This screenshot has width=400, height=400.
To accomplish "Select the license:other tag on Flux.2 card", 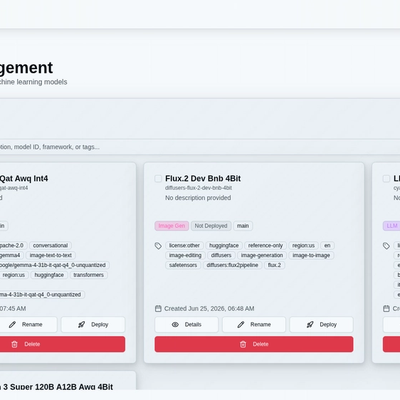I will click(184, 246).
